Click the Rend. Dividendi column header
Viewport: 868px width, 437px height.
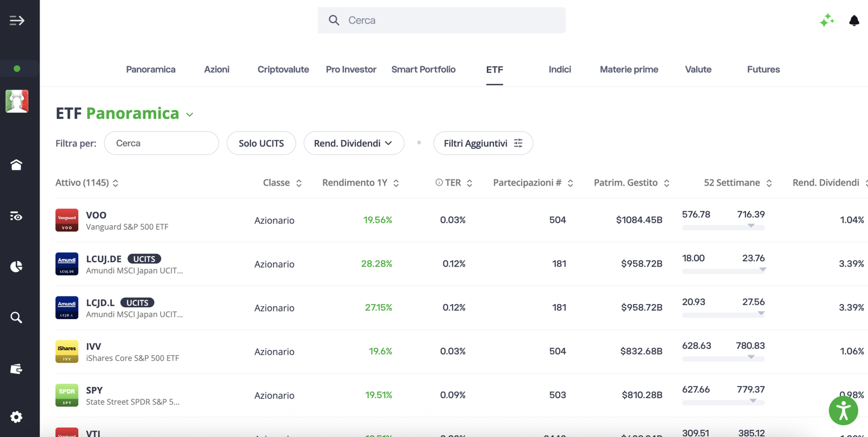click(x=826, y=182)
